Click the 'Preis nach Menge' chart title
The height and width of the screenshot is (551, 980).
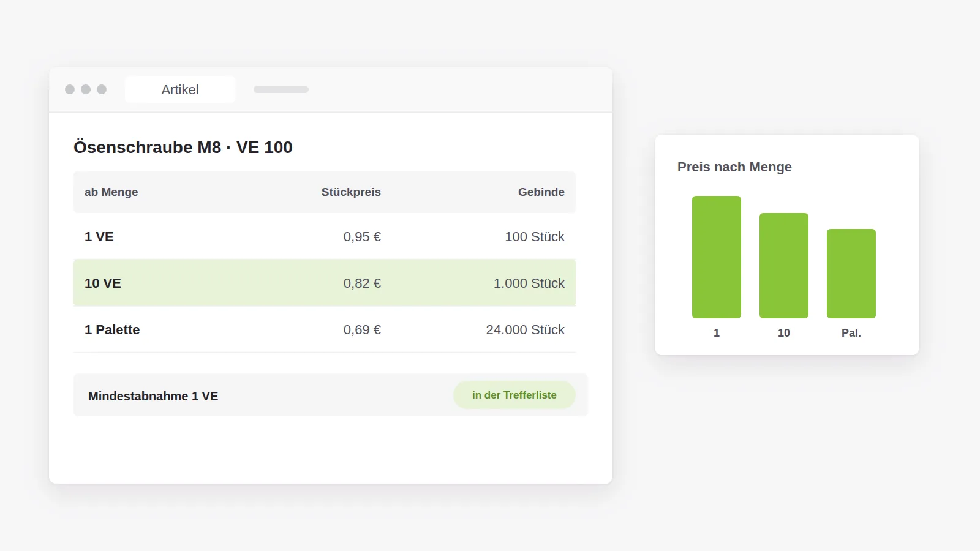pos(734,167)
